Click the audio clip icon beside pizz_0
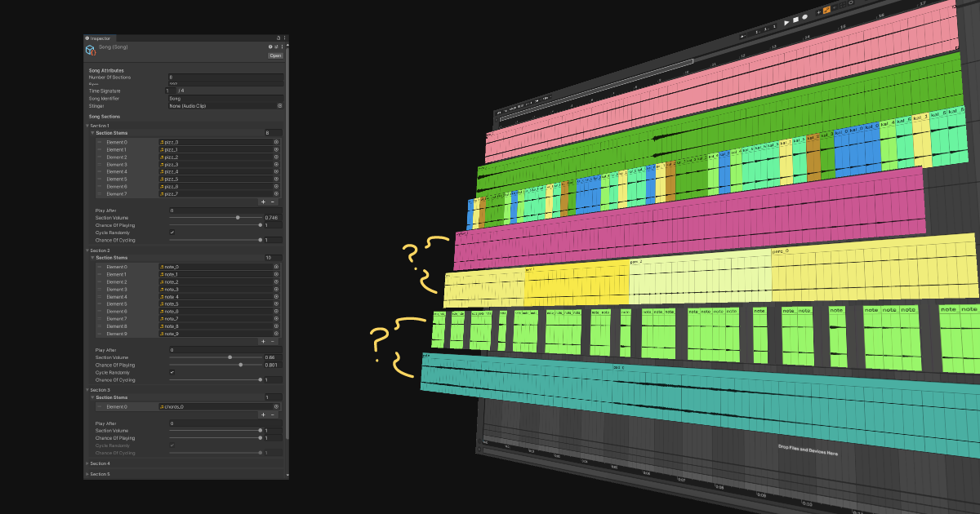980x514 pixels. pos(162,142)
